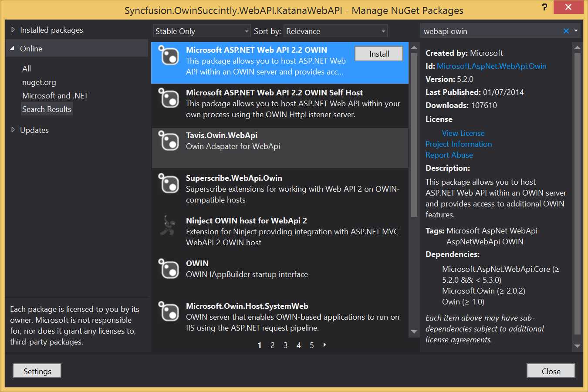Screen dimensions: 588x392
Task: Go to results page 3
Action: pos(286,345)
